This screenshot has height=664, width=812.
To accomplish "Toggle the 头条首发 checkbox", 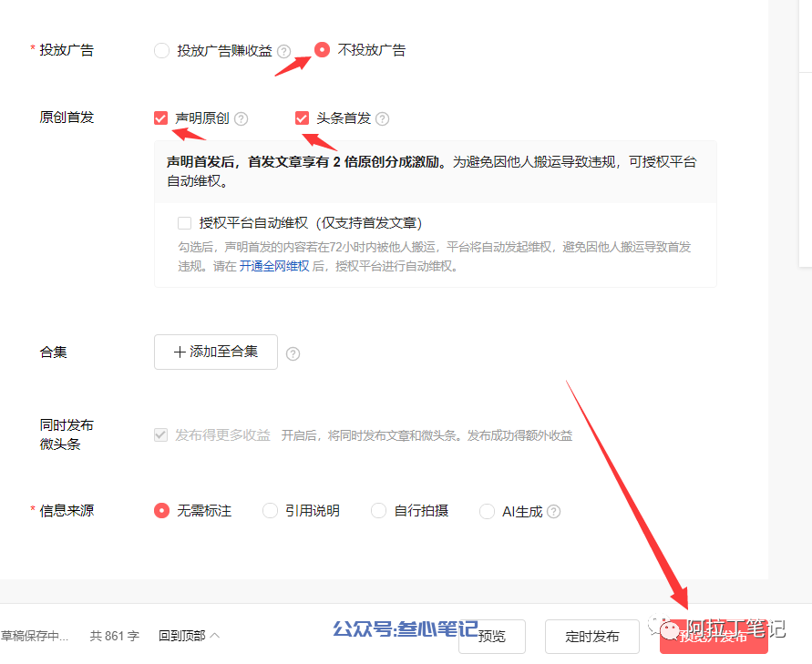I will (303, 118).
